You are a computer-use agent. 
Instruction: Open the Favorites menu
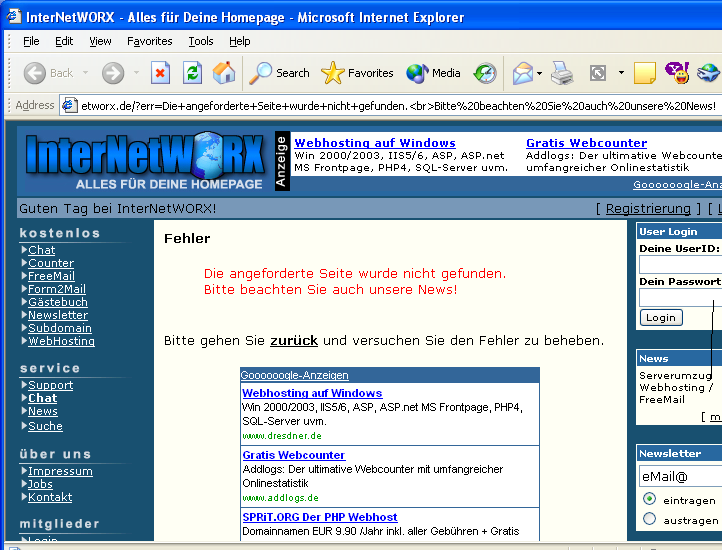[150, 41]
